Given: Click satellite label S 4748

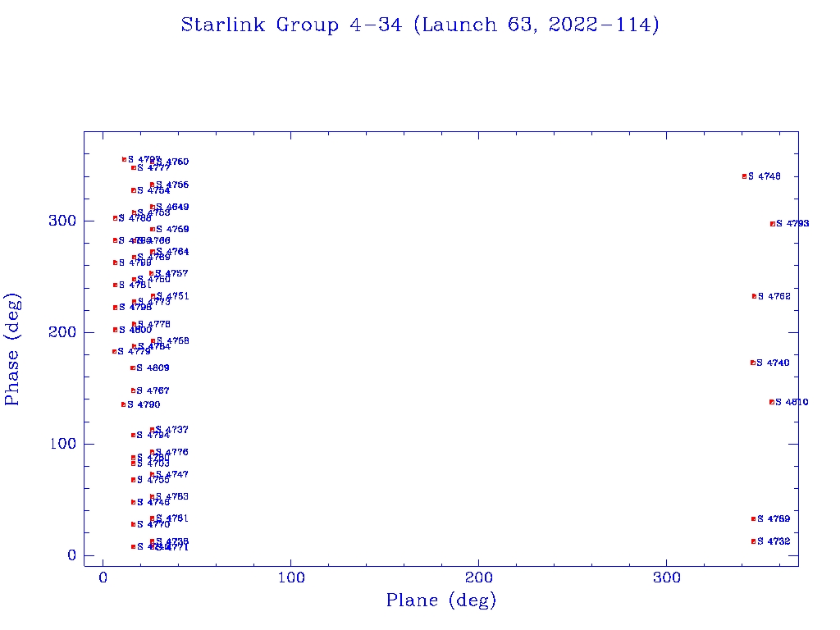Looking at the screenshot, I should coord(764,176).
